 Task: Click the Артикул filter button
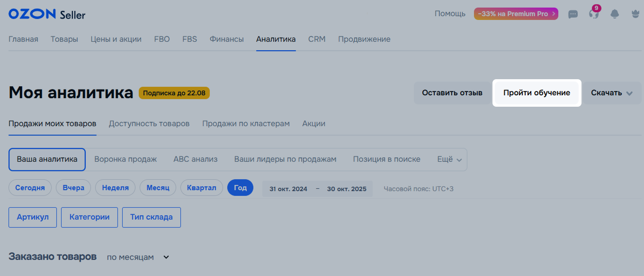pyautogui.click(x=33, y=217)
